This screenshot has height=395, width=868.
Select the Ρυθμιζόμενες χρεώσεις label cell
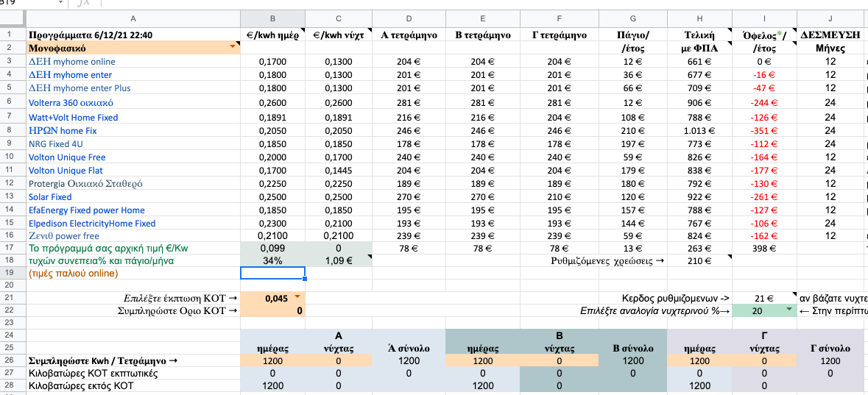607,261
